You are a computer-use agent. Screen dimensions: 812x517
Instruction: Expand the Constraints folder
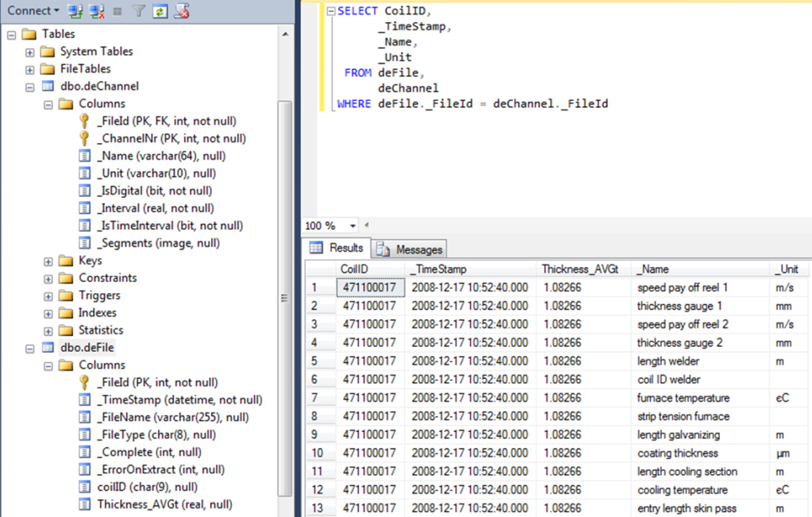tap(48, 280)
